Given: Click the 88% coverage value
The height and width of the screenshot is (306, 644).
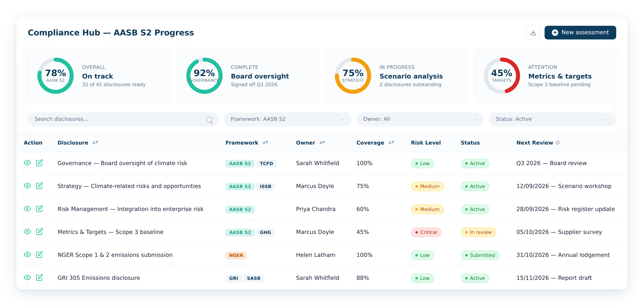Looking at the screenshot, I should [x=362, y=278].
